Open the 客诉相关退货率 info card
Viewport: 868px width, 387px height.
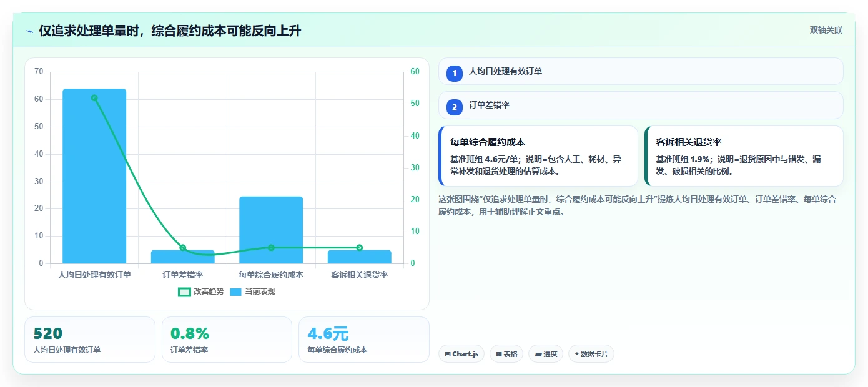744,156
